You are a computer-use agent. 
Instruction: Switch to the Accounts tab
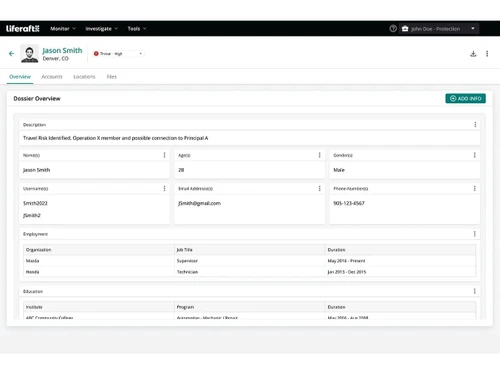pyautogui.click(x=52, y=77)
